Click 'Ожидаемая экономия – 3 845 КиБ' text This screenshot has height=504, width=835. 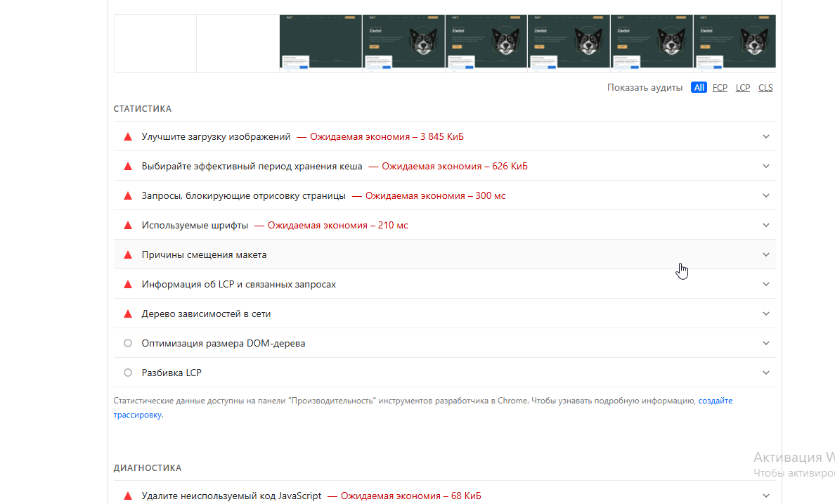387,136
